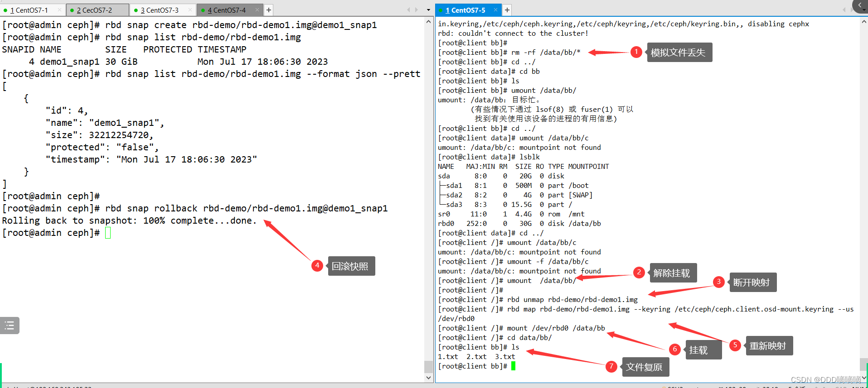The height and width of the screenshot is (388, 868).
Task: Click the left terminal scrollbar thumb
Action: [428, 366]
